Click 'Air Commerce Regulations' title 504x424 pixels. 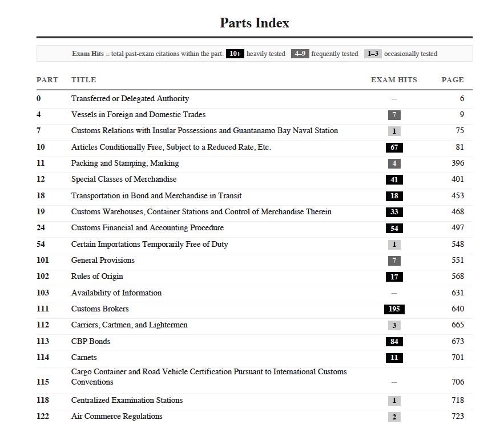[116, 416]
